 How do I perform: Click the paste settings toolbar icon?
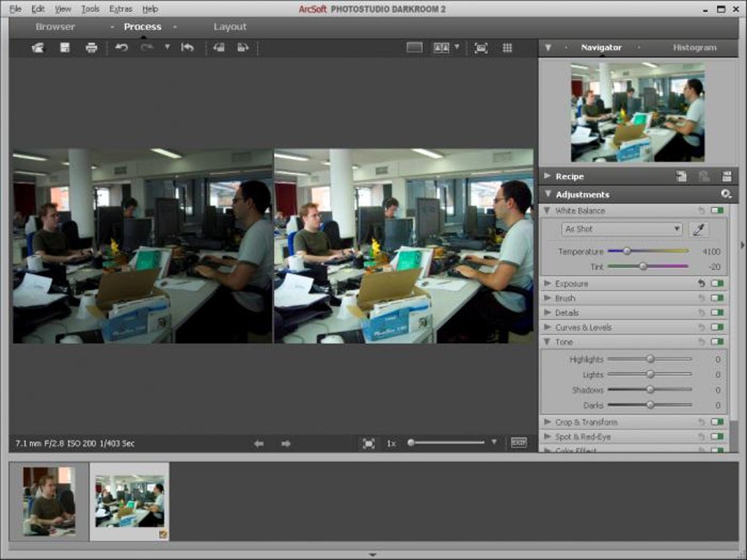[x=243, y=48]
